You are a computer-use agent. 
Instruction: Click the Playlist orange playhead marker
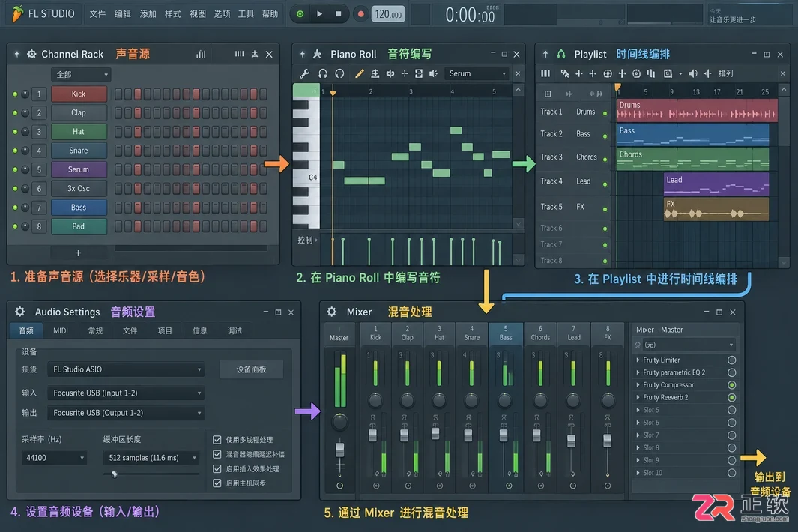[618, 87]
